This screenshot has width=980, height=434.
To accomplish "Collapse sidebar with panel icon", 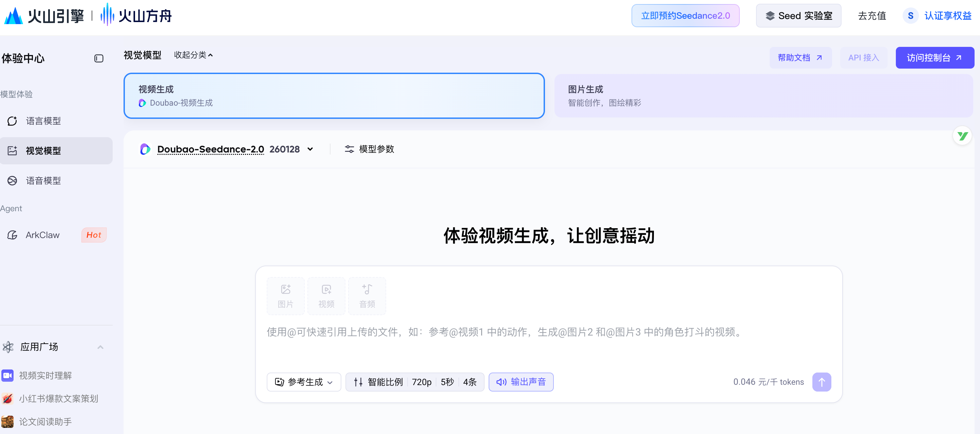I will pyautogui.click(x=98, y=58).
